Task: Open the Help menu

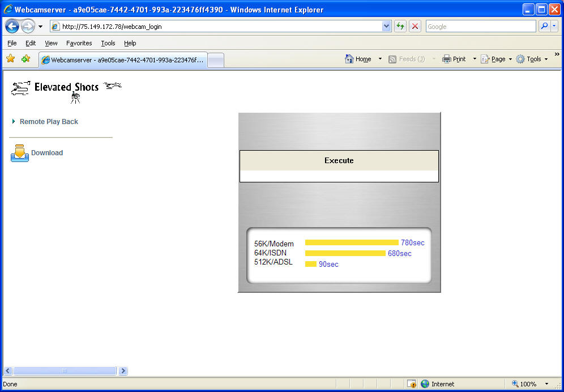Action: (130, 43)
